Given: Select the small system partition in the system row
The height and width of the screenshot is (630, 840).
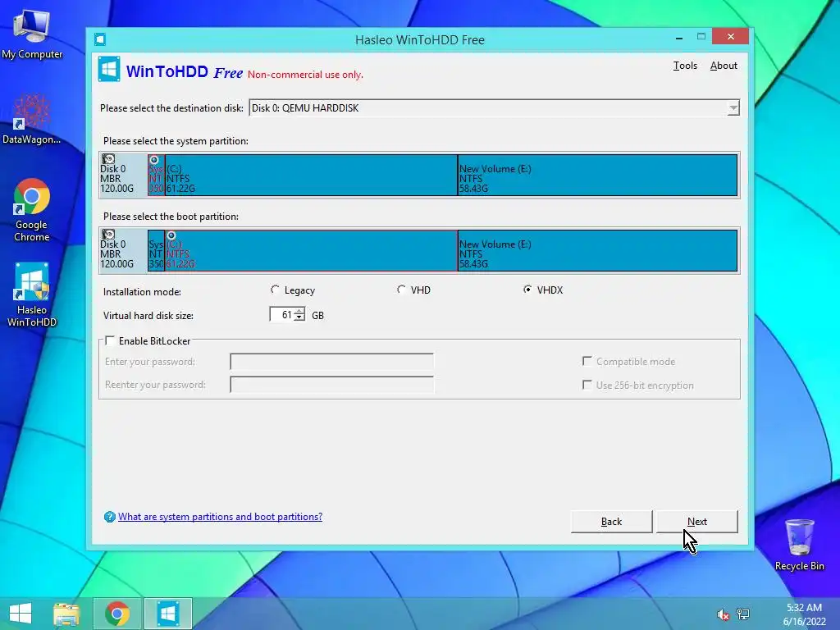Looking at the screenshot, I should [x=156, y=176].
